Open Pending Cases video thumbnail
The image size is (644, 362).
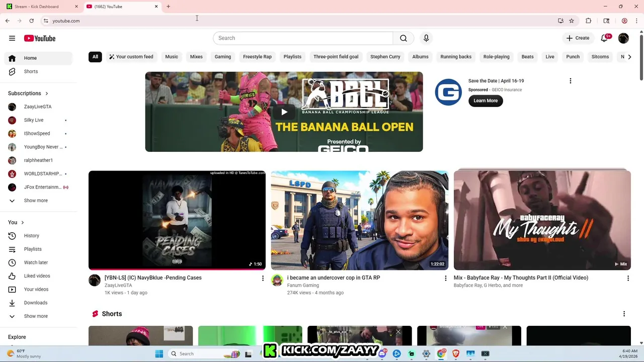177,220
